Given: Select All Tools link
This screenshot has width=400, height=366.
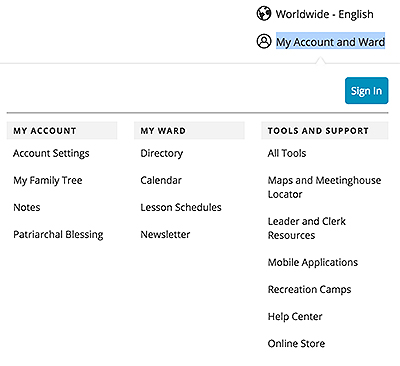Looking at the screenshot, I should [287, 153].
